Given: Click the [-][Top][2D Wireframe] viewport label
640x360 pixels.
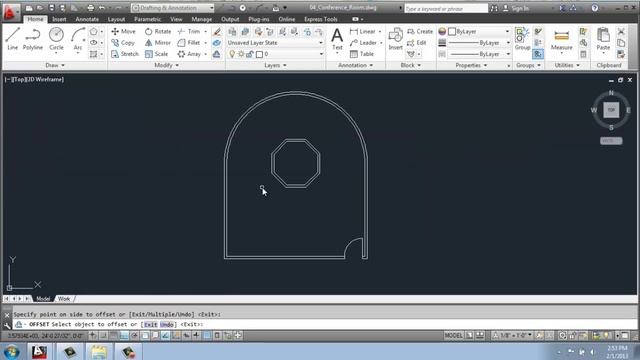Looking at the screenshot, I should (34, 79).
